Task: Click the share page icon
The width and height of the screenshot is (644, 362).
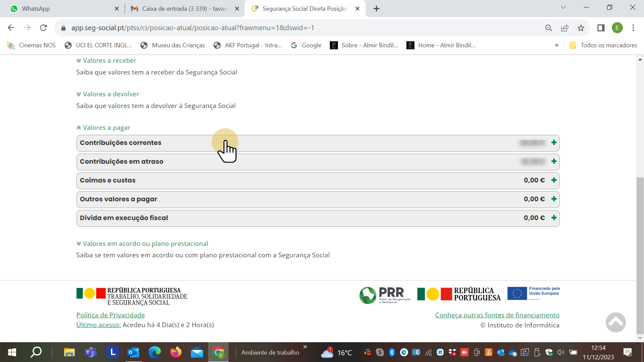Action: [565, 28]
